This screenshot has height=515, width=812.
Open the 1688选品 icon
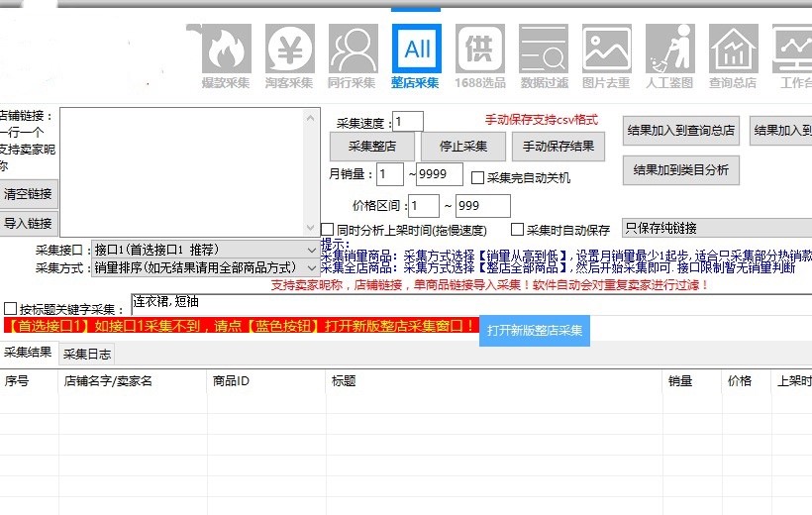480,49
